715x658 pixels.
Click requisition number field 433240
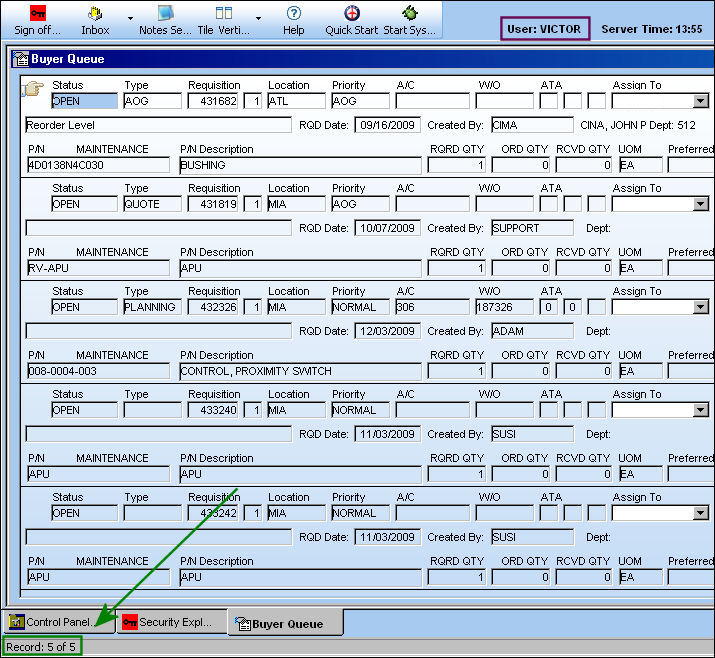(213, 410)
